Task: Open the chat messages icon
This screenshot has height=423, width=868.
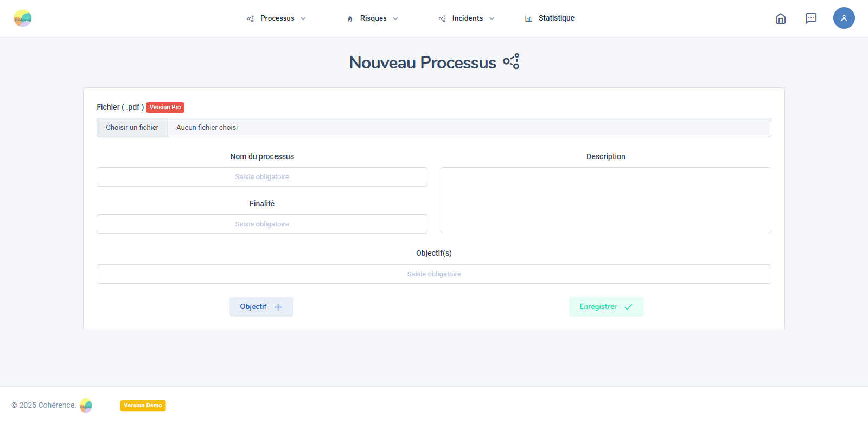Action: coord(810,18)
